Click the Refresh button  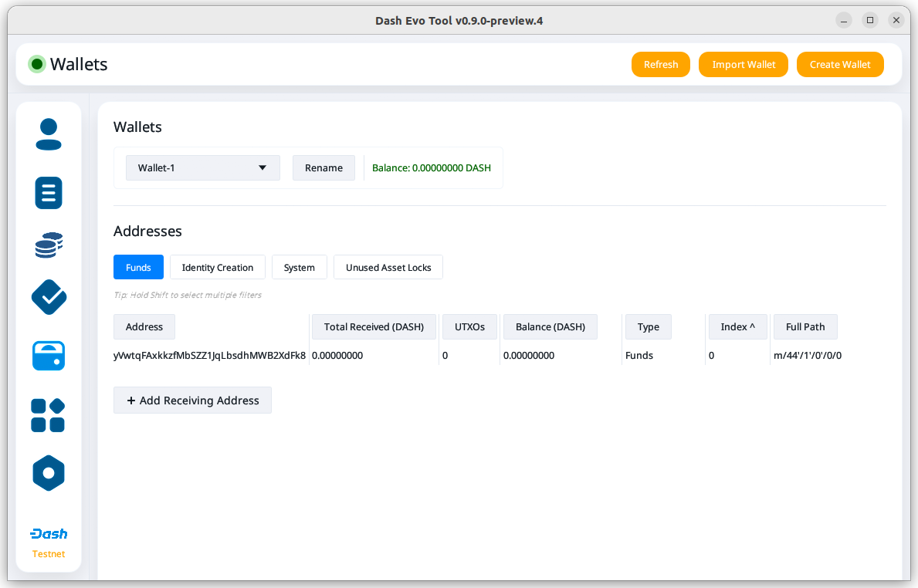661,64
